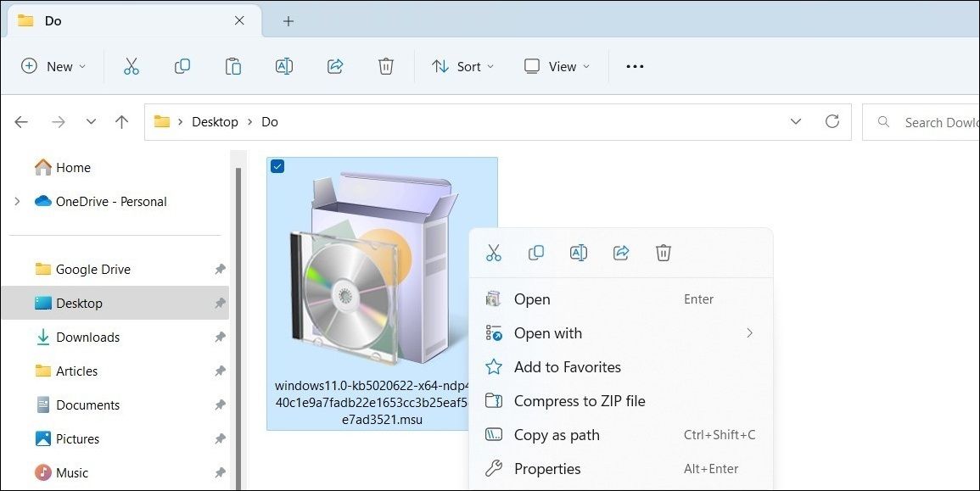Cut the file via the context menu scissors icon
The height and width of the screenshot is (491, 980).
(x=494, y=253)
